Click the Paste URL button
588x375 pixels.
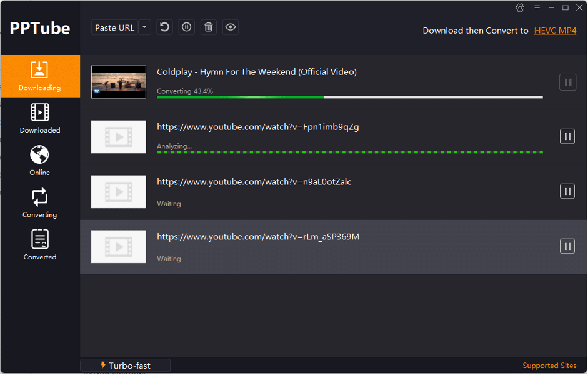tap(114, 27)
